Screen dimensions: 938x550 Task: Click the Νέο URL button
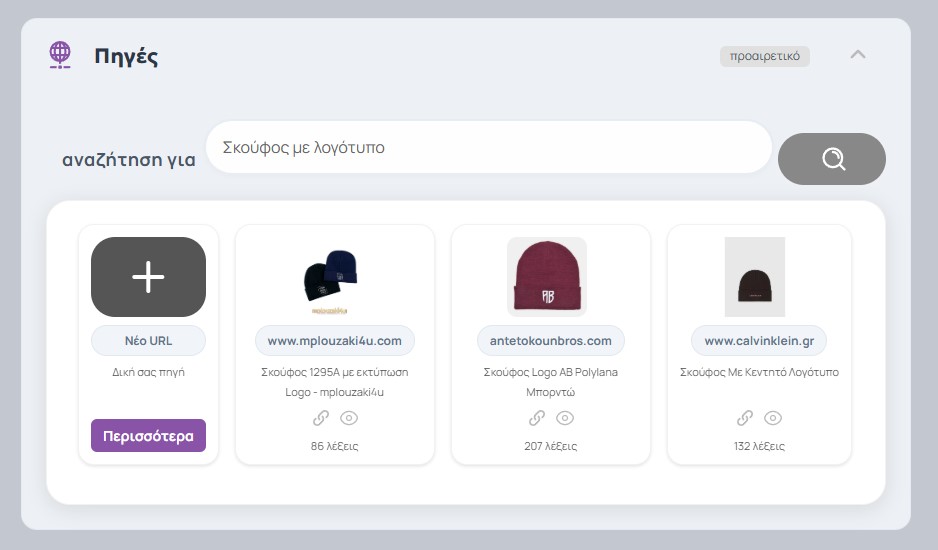pyautogui.click(x=148, y=341)
